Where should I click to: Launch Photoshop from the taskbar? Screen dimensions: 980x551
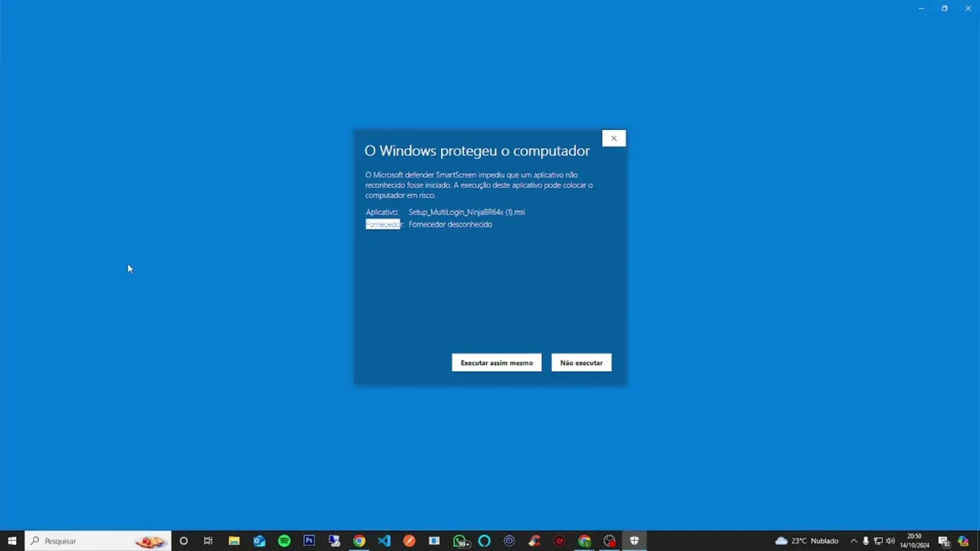tap(309, 541)
